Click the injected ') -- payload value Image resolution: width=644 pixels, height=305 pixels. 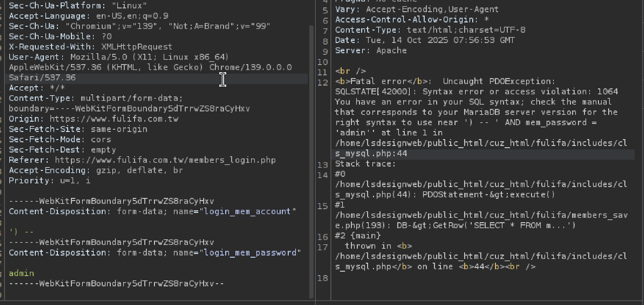[x=21, y=232]
